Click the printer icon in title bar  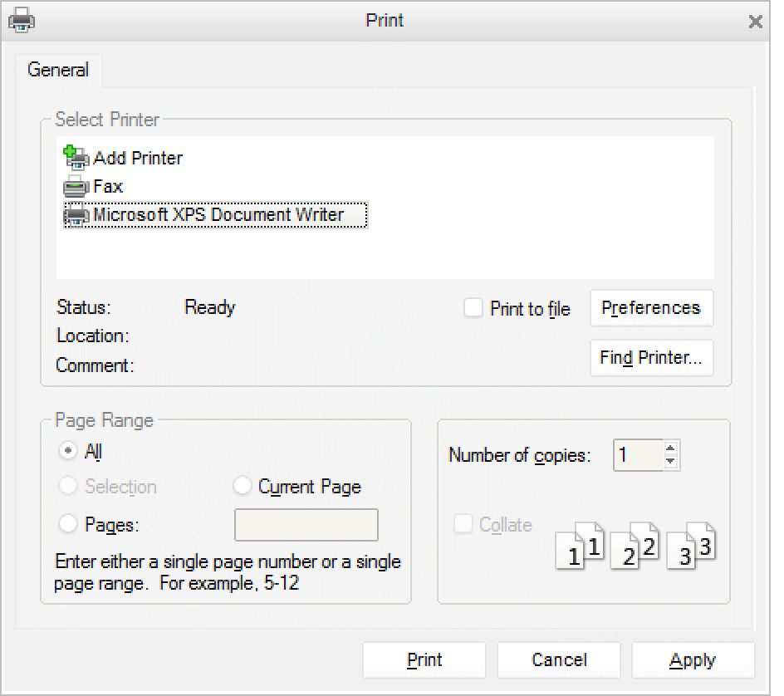22,20
